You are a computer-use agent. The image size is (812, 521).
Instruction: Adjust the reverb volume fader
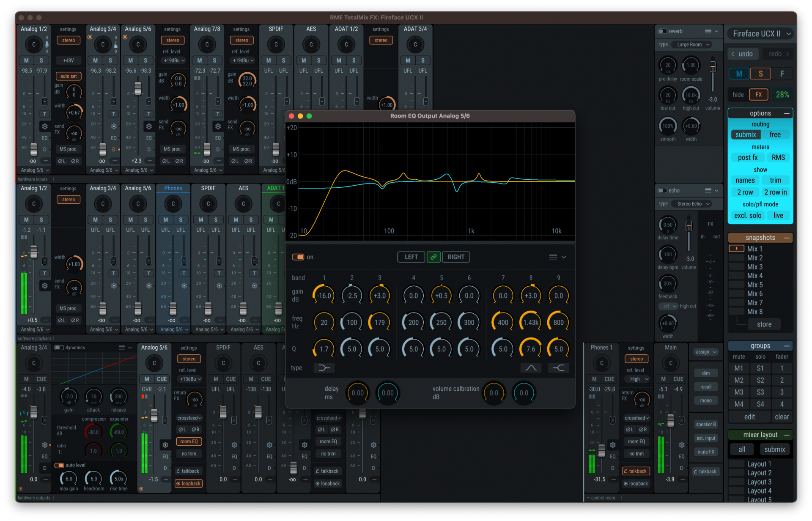(713, 66)
